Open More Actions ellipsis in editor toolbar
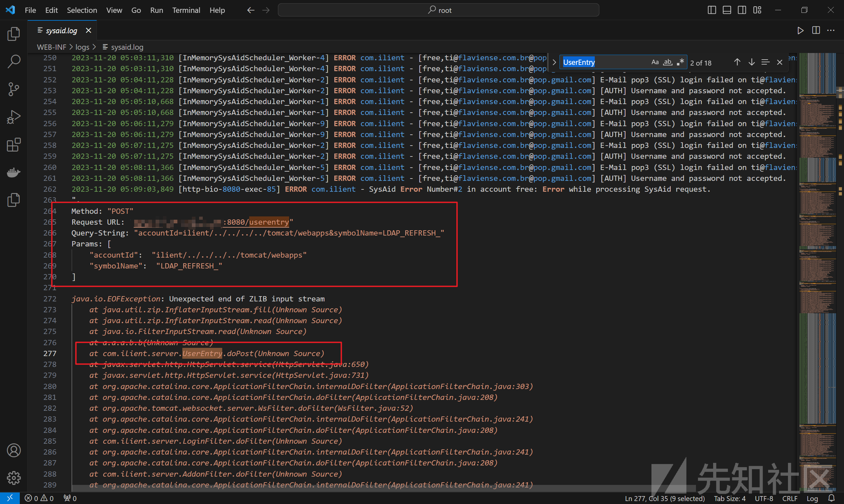 831,31
